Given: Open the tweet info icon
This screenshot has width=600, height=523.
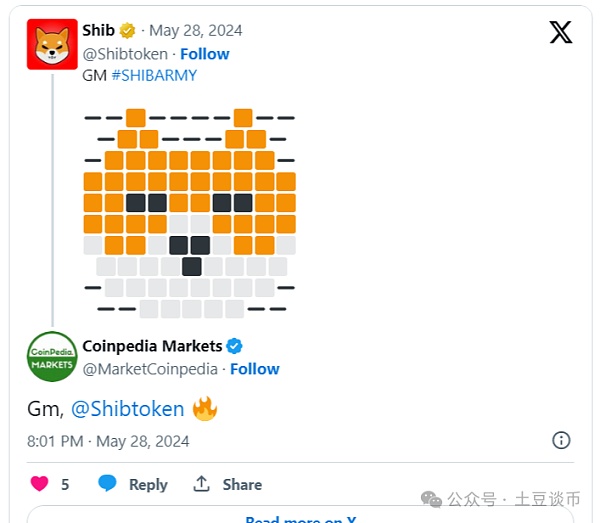Looking at the screenshot, I should (561, 440).
